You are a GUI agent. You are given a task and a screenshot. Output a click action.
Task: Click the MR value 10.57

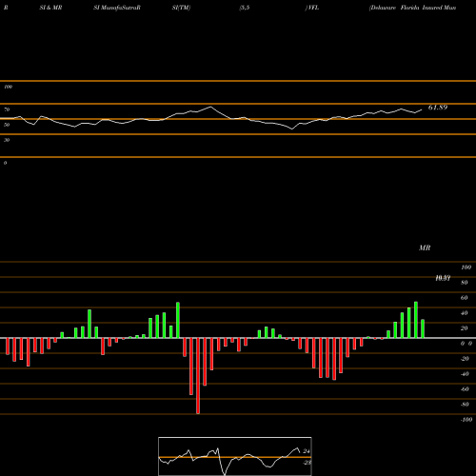pos(443,278)
